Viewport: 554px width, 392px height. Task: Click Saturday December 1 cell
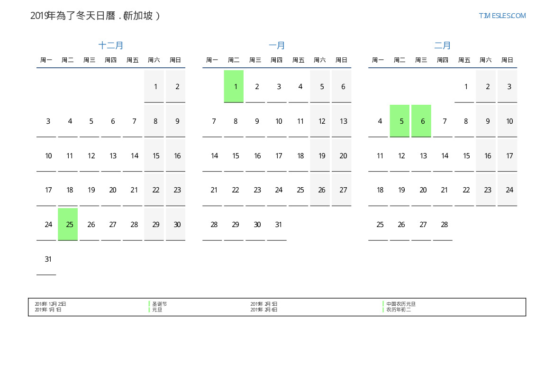click(x=154, y=86)
